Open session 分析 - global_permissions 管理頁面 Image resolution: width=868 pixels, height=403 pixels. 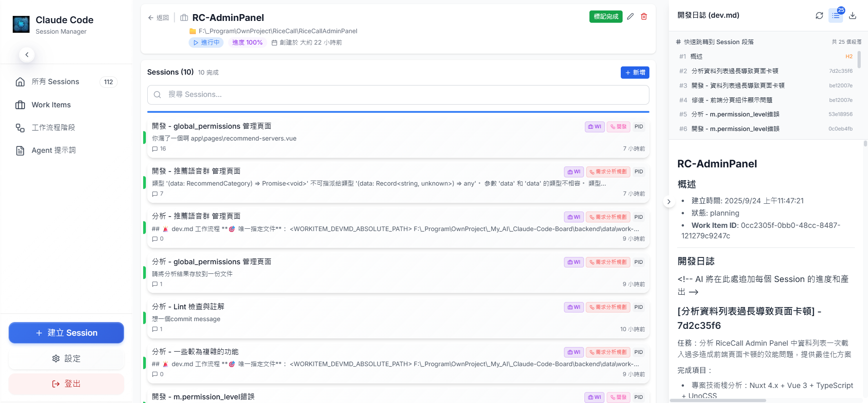click(398, 272)
